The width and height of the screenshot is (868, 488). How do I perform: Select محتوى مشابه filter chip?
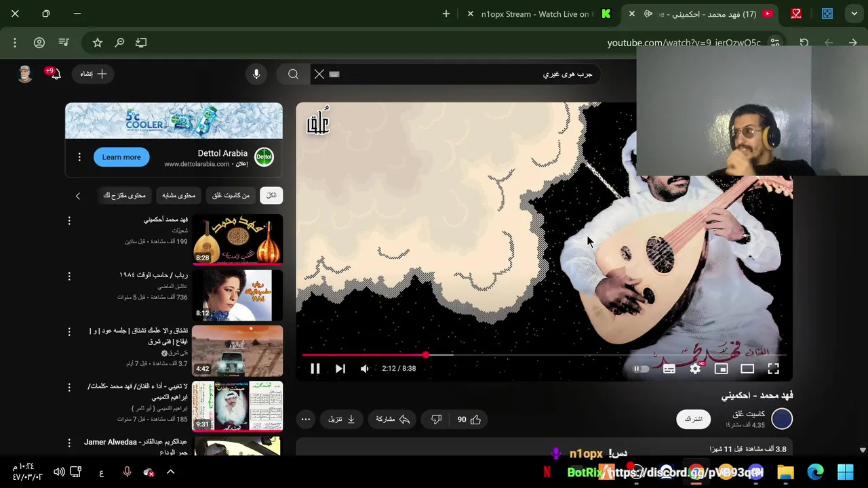(178, 195)
